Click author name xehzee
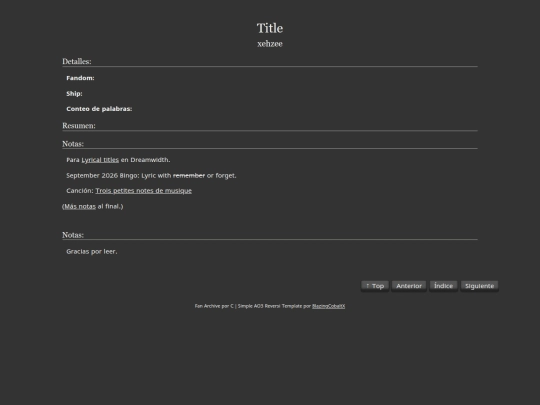The image size is (540, 405). click(270, 44)
